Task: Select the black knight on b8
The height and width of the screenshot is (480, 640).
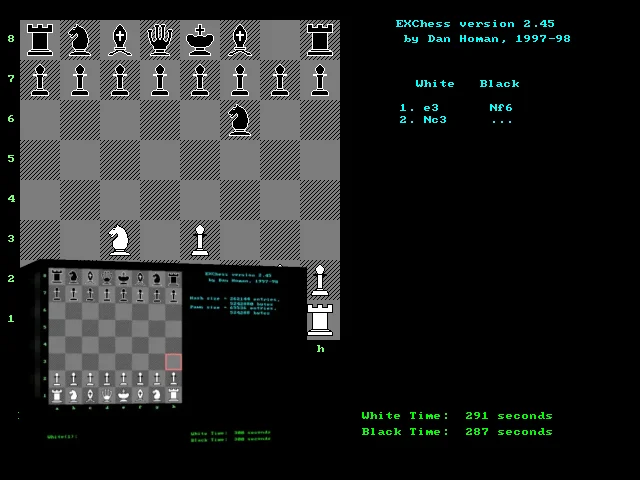Action: point(80,40)
